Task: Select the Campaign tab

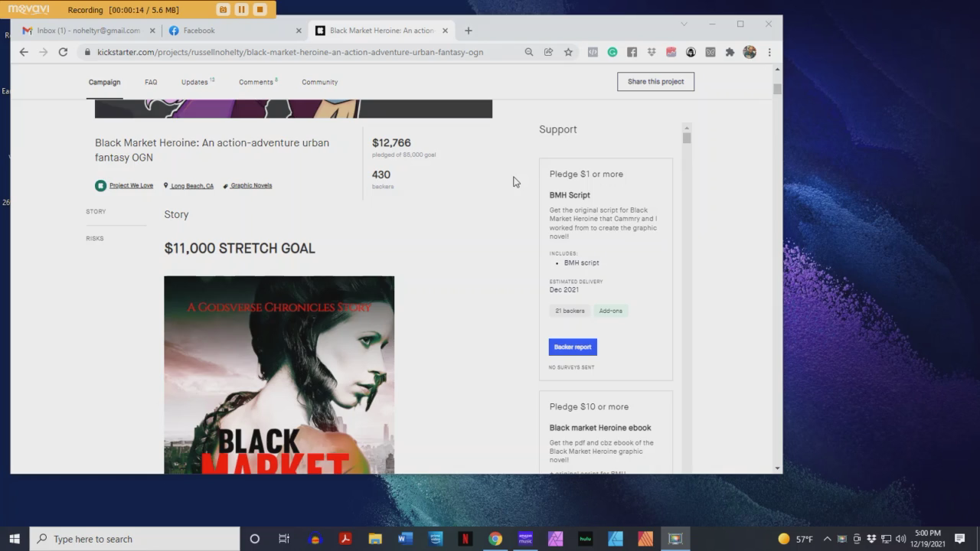Action: point(104,82)
